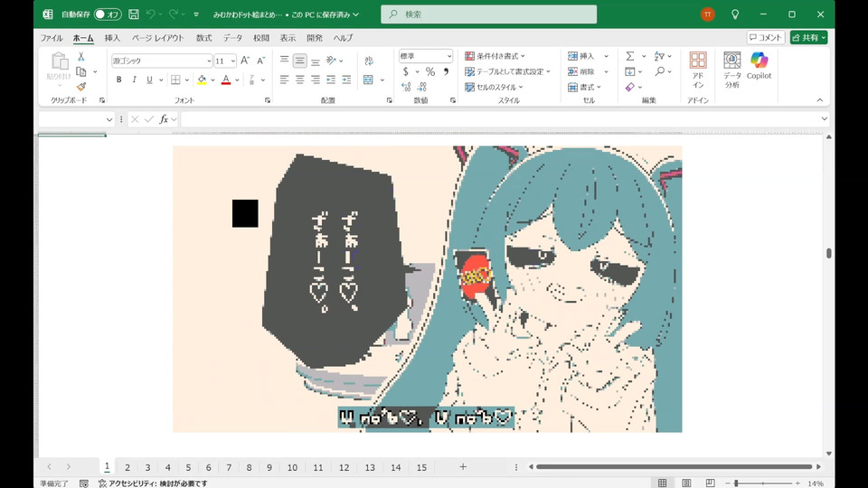Click the Fill Color bucket swatch
This screenshot has height=488, width=868.
[x=202, y=80]
